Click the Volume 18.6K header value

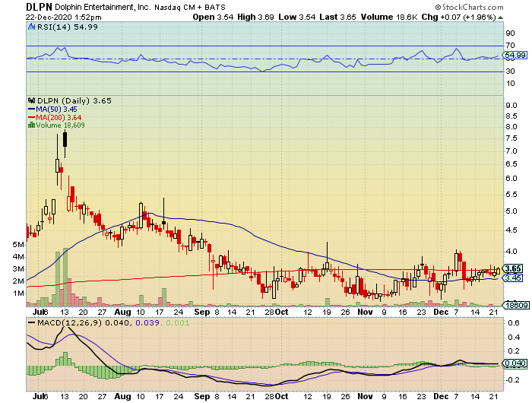[x=389, y=17]
